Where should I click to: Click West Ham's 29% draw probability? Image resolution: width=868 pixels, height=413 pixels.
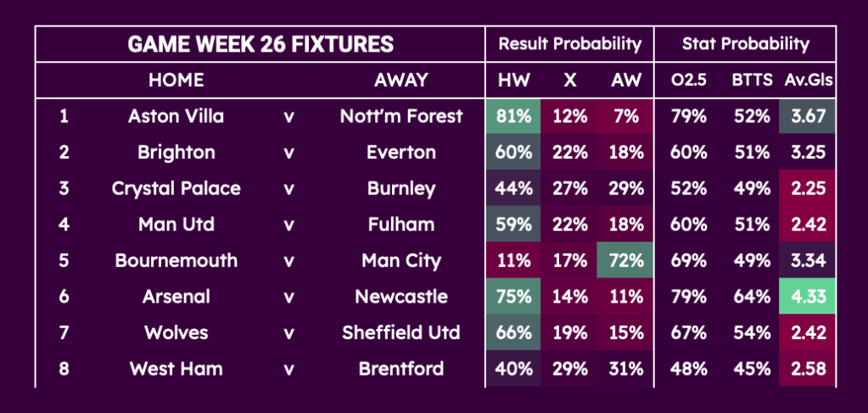tap(570, 369)
